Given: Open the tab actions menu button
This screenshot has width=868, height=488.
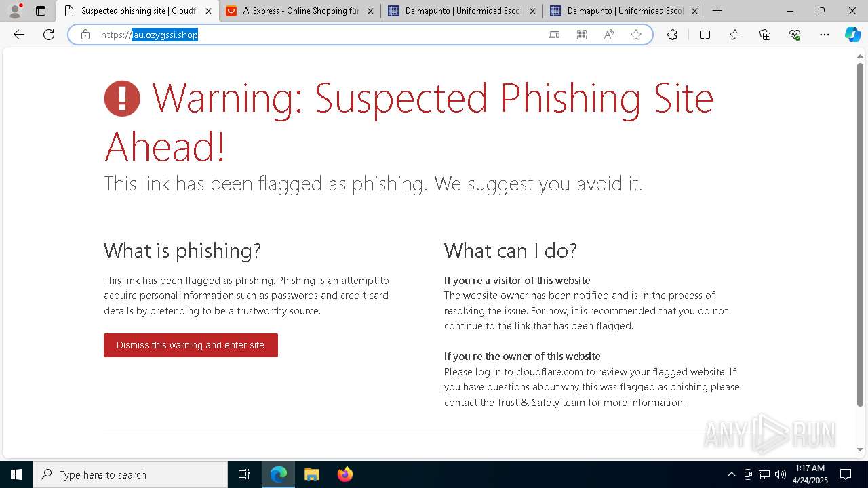Looking at the screenshot, I should tap(41, 11).
